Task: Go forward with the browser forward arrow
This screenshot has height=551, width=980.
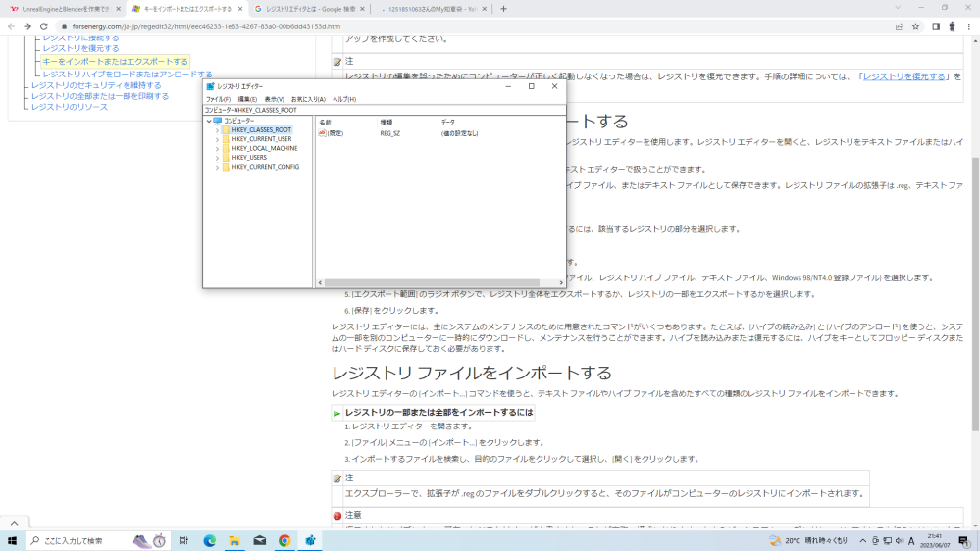Action: (27, 26)
